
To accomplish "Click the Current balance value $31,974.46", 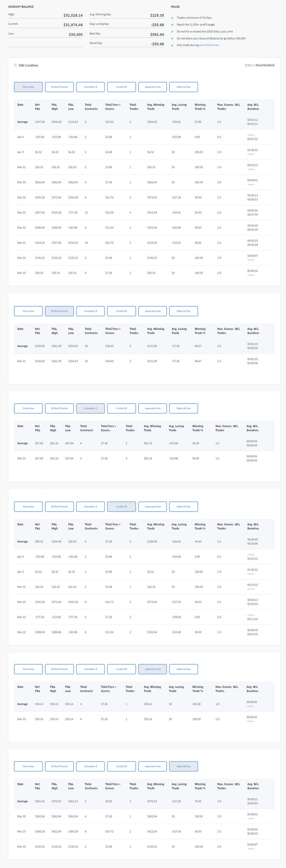I will tap(73, 25).
